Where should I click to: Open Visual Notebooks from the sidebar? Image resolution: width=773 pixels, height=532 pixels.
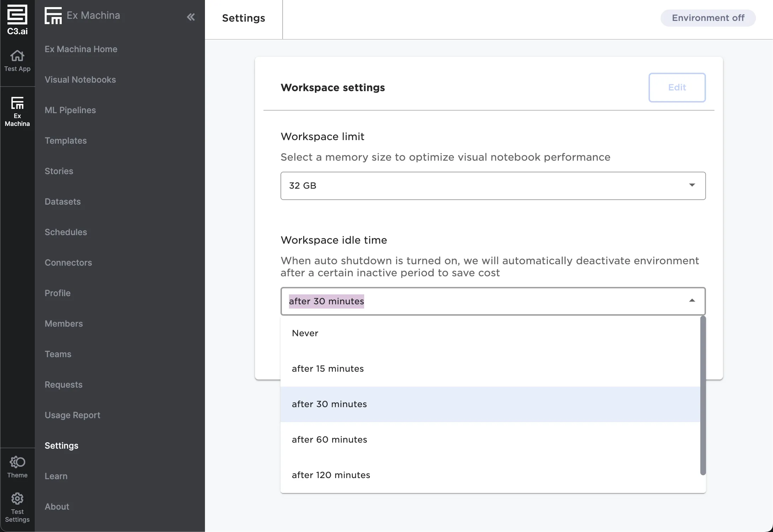click(x=80, y=79)
